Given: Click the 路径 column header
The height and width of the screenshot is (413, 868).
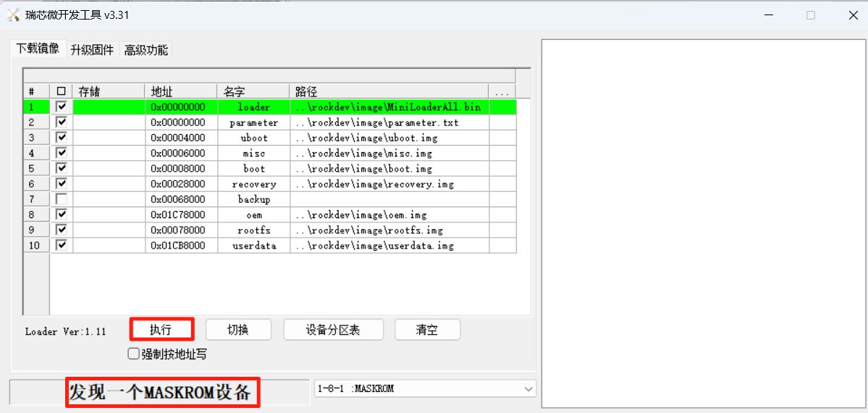Looking at the screenshot, I should [389, 91].
